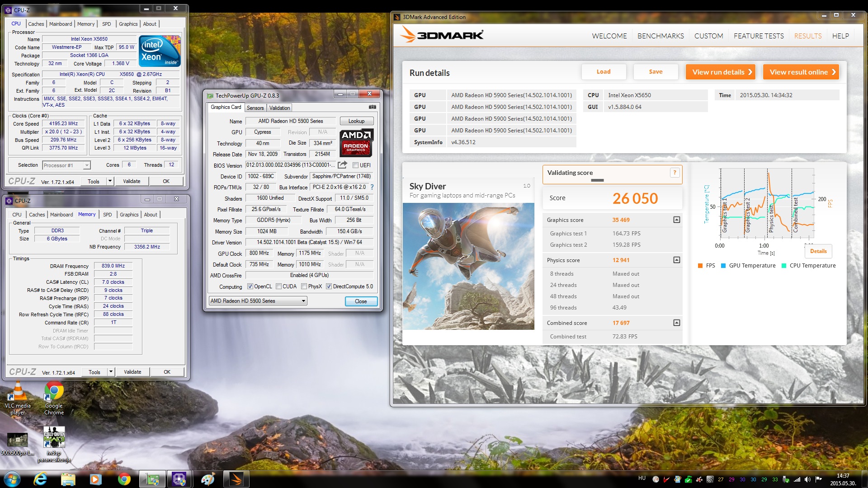
Task: Click the HU language indicator in the taskbar
Action: [642, 478]
